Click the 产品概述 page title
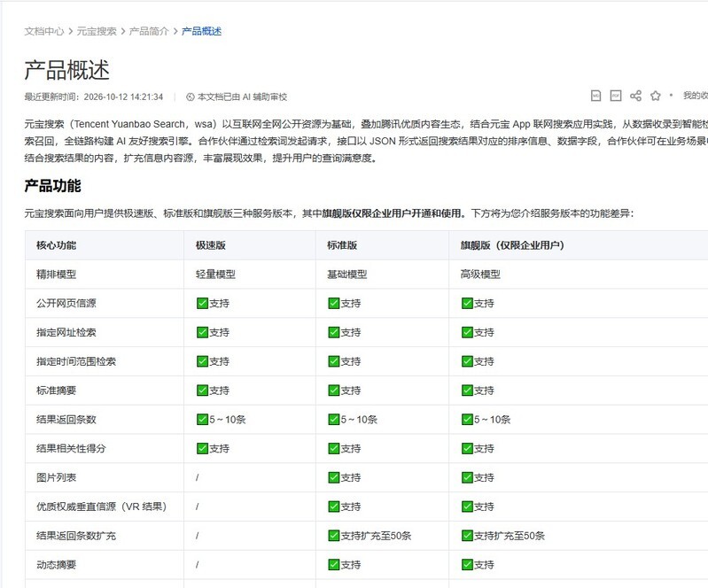Screen dimensions: 708x588 click(x=66, y=70)
